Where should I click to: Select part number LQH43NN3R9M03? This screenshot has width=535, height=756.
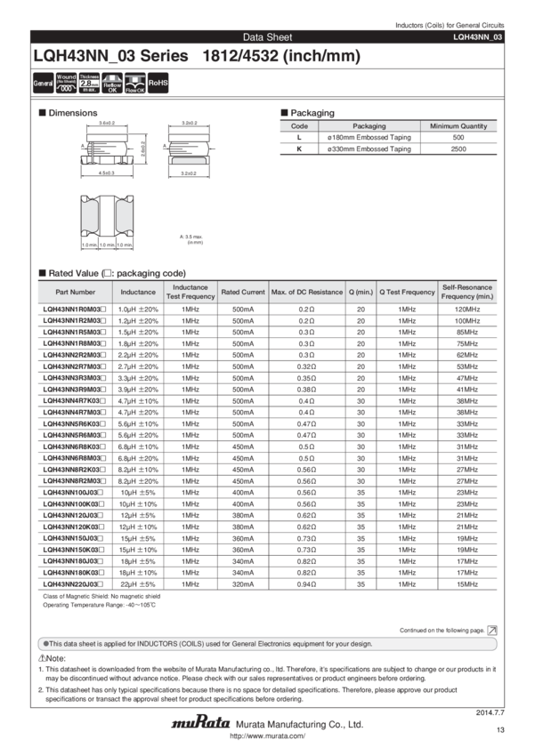pos(74,390)
